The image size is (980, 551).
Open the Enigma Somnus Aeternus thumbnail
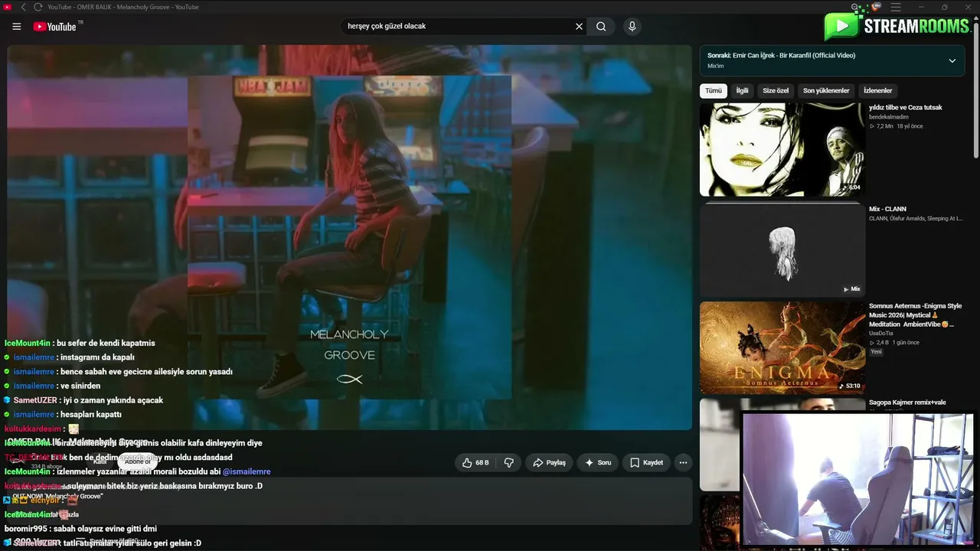click(x=782, y=347)
